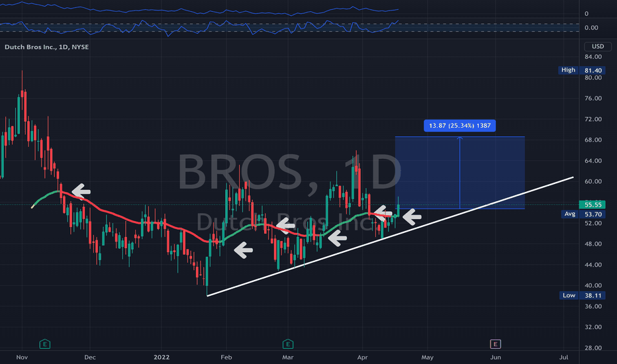Click the 2022 label on time axis
This screenshot has height=364, width=617.
click(x=162, y=357)
